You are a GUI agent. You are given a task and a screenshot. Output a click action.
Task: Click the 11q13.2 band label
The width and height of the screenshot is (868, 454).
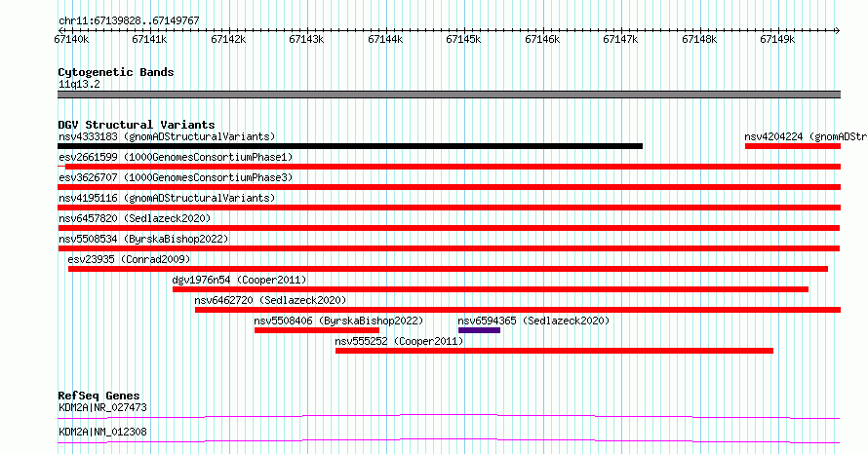(x=79, y=84)
